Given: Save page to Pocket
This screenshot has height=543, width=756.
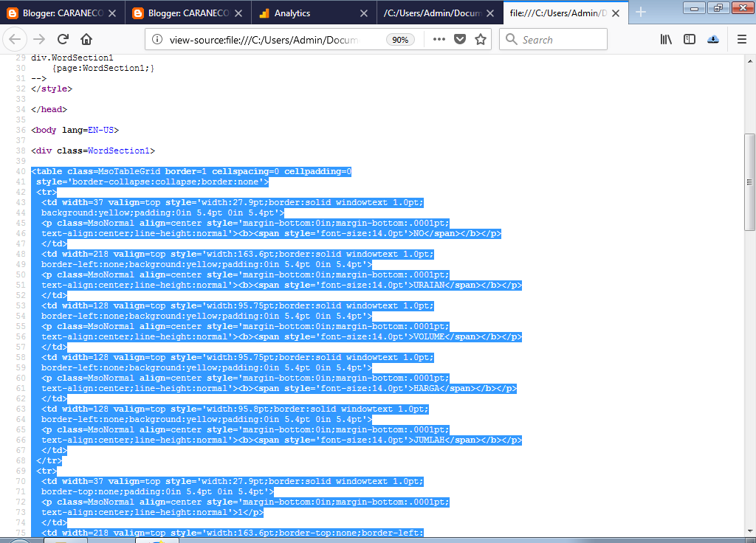Looking at the screenshot, I should (x=460, y=40).
